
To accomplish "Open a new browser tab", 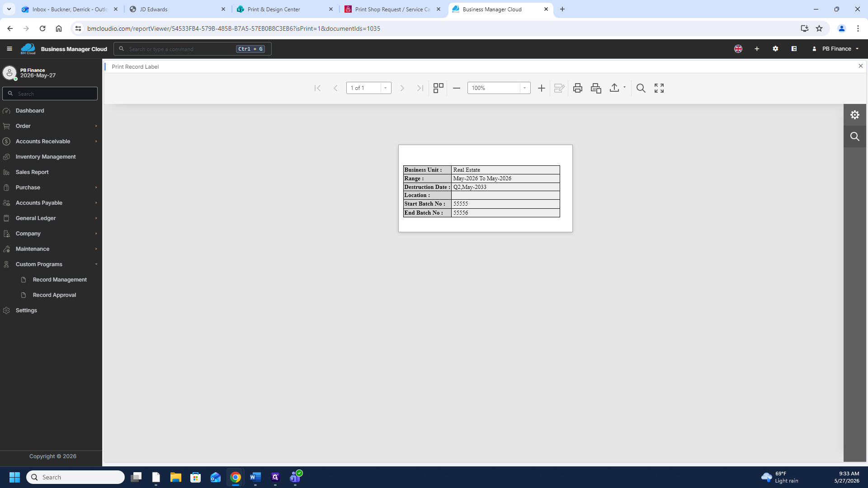I will 562,9.
